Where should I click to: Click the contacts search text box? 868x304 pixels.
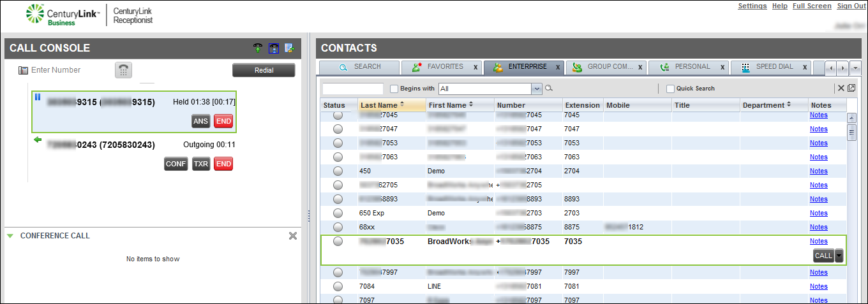pos(353,89)
